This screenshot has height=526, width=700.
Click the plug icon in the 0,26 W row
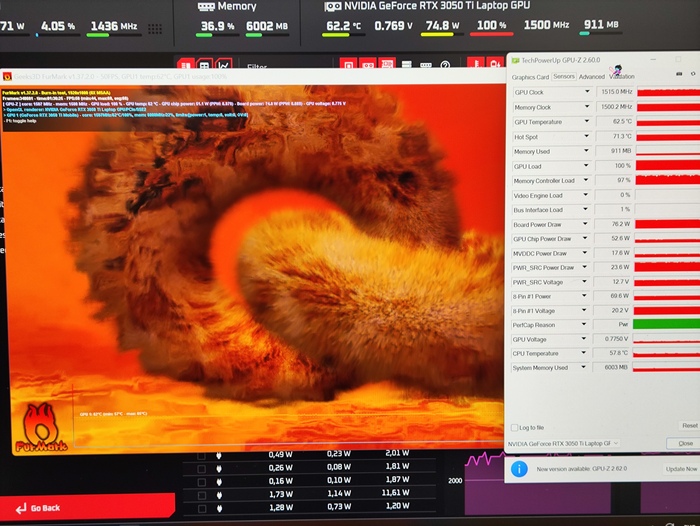pos(219,468)
